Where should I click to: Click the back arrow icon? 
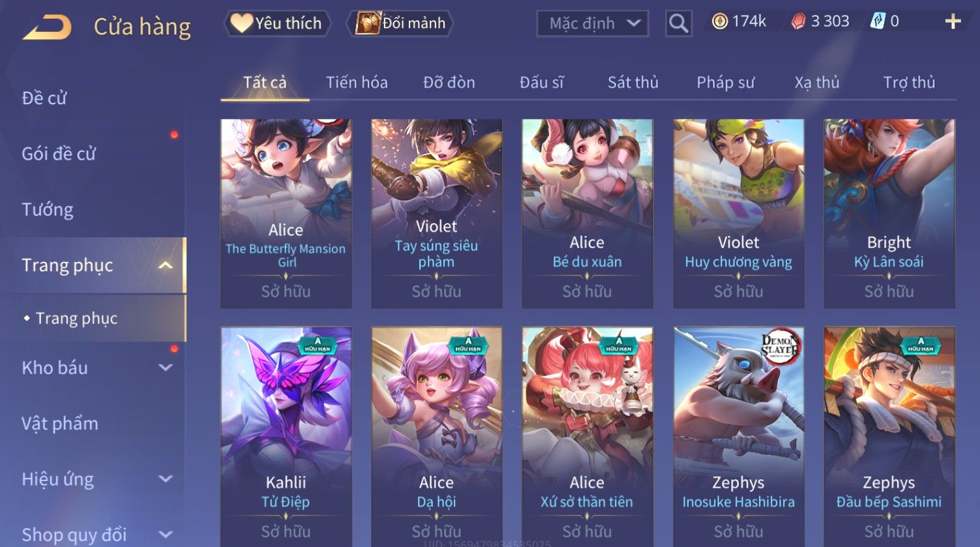[x=47, y=27]
